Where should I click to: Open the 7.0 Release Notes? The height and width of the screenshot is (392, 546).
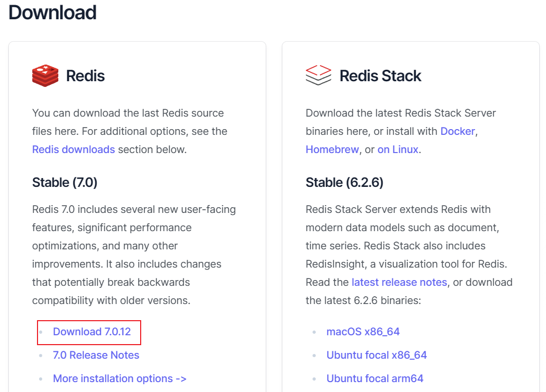click(96, 355)
